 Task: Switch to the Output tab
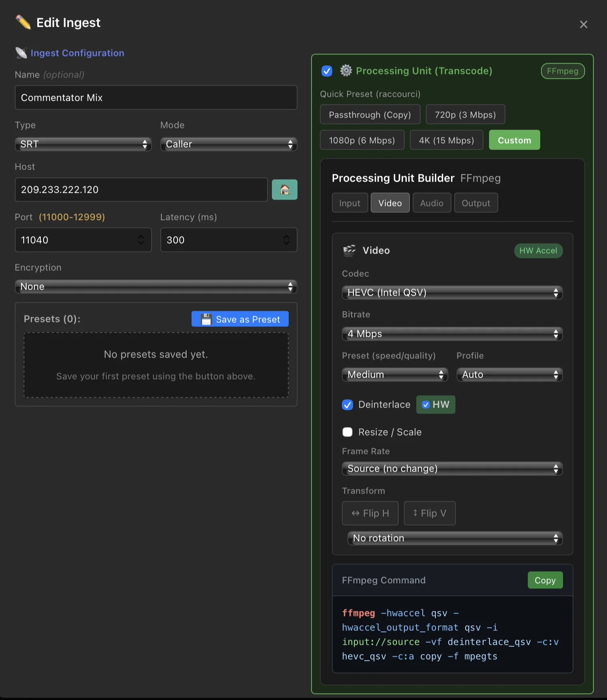tap(476, 203)
